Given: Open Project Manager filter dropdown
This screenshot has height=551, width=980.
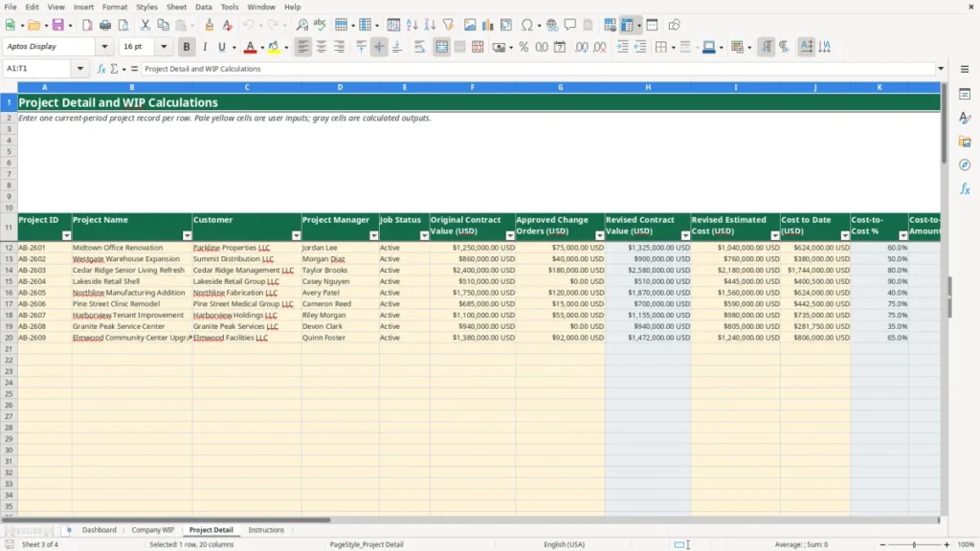Looking at the screenshot, I should [374, 235].
